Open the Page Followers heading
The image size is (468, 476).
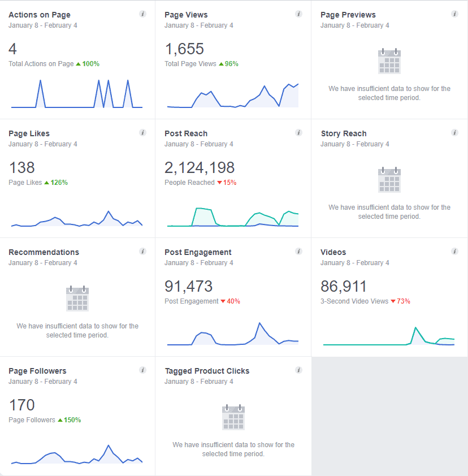click(37, 371)
